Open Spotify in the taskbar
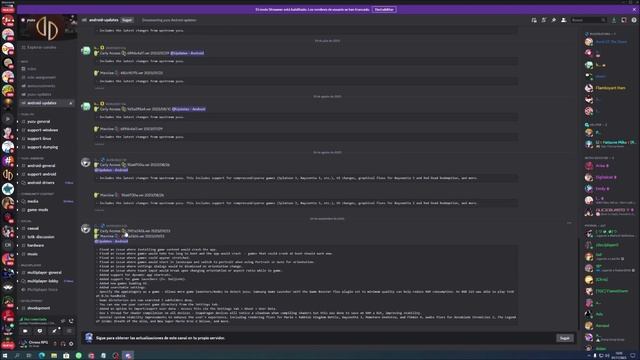The width and height of the screenshot is (640, 360). tap(79, 356)
